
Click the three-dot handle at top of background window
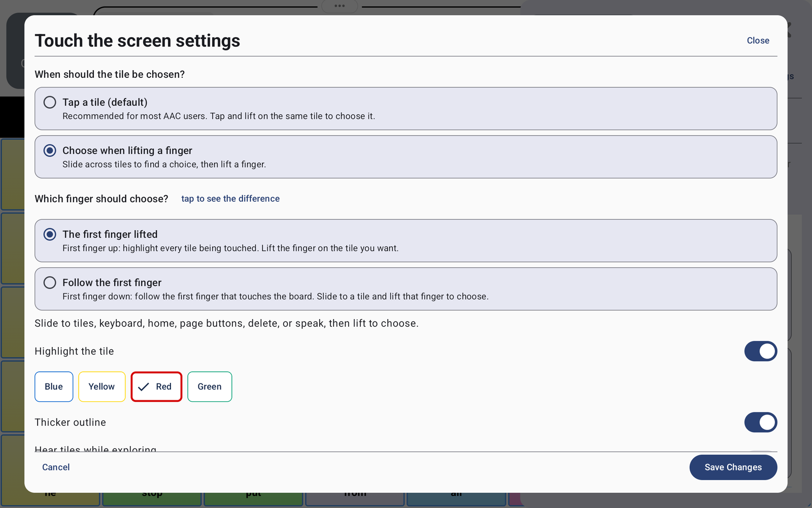pos(340,6)
